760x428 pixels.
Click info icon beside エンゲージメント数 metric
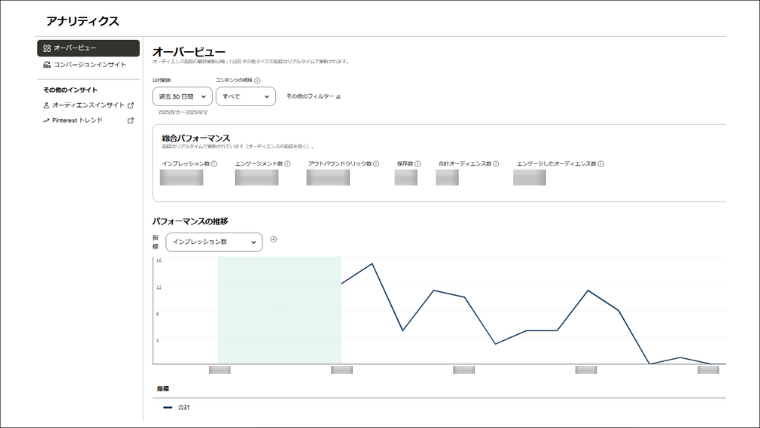pos(287,164)
